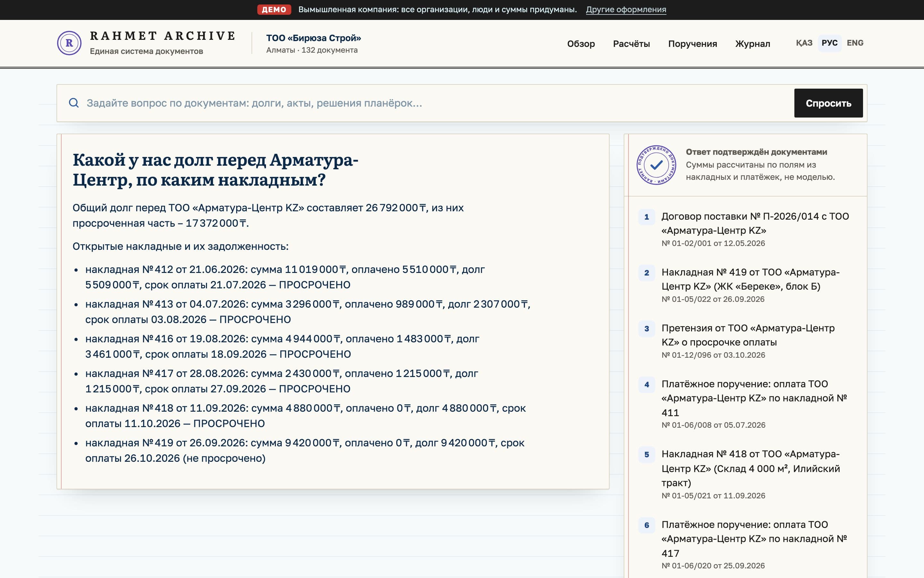Screen dimensions: 924x578
Task: Click the накладная № 416 list entry
Action: [282, 346]
